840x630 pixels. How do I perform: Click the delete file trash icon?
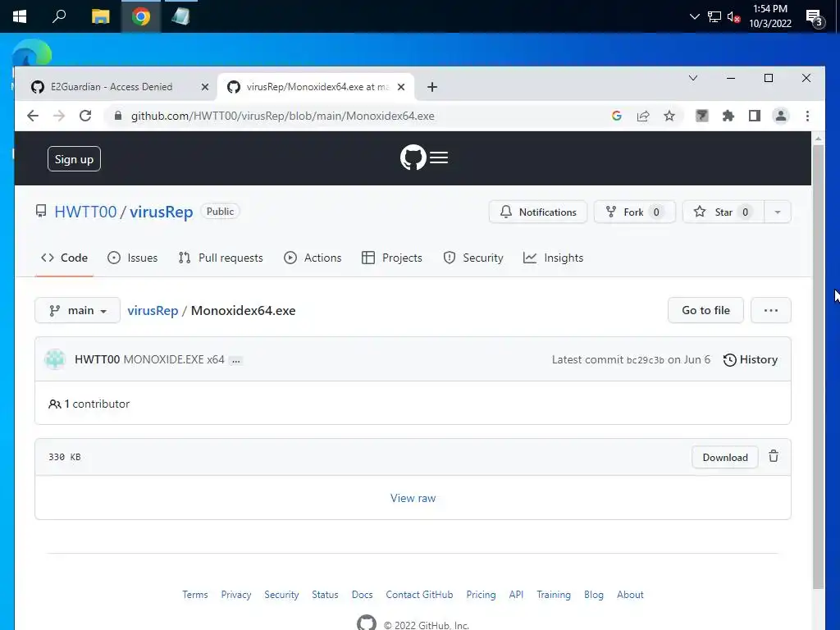pyautogui.click(x=774, y=456)
